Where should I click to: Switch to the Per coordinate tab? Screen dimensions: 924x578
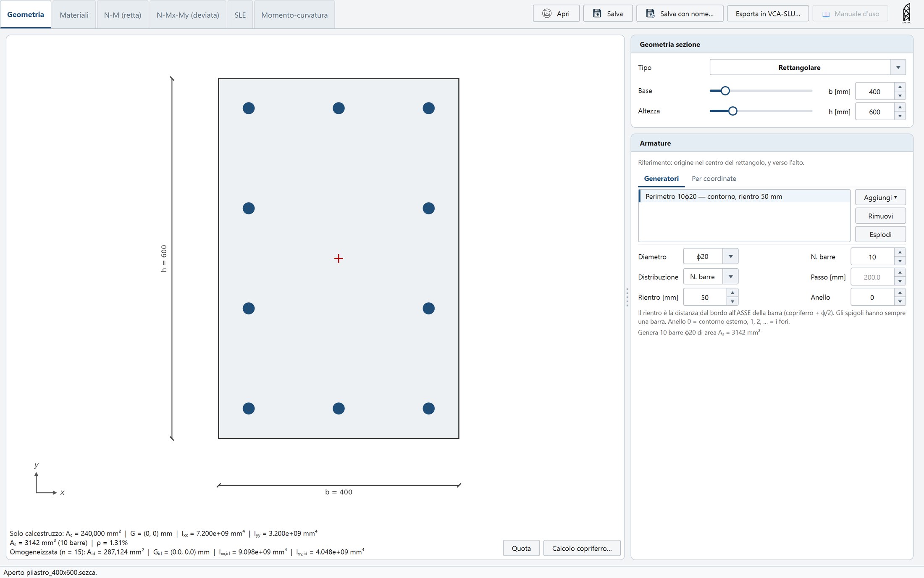714,179
